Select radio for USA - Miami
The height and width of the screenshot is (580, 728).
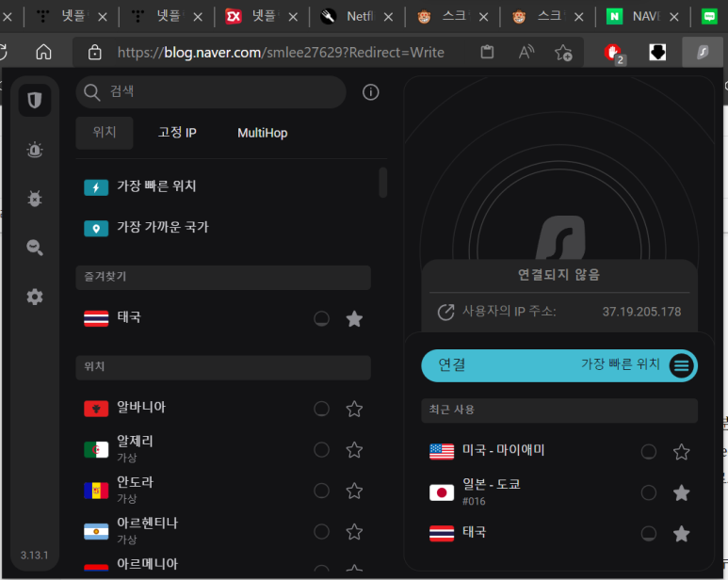[648, 451]
